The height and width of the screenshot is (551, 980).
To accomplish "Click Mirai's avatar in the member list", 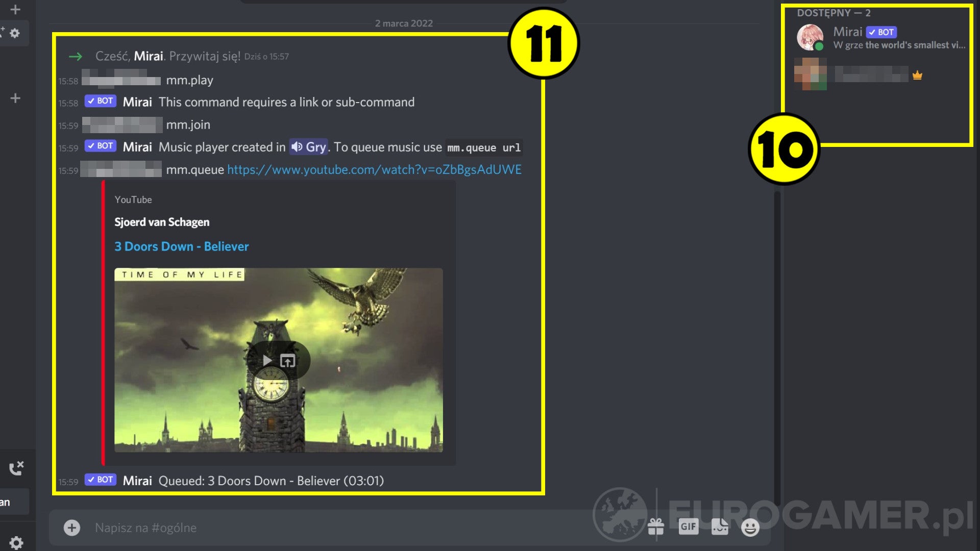I will pyautogui.click(x=810, y=37).
